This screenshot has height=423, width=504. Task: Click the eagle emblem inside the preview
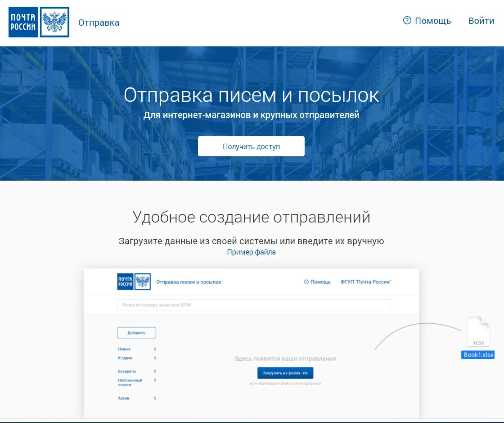tap(142, 282)
